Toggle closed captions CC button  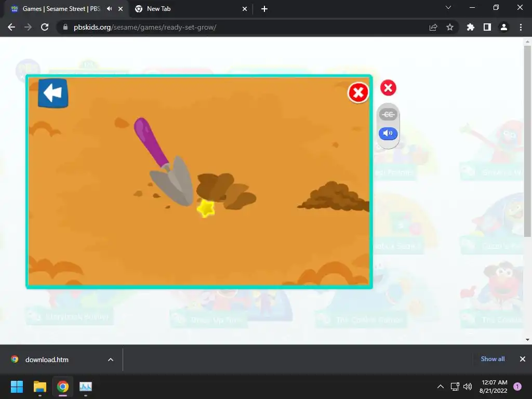click(x=388, y=115)
